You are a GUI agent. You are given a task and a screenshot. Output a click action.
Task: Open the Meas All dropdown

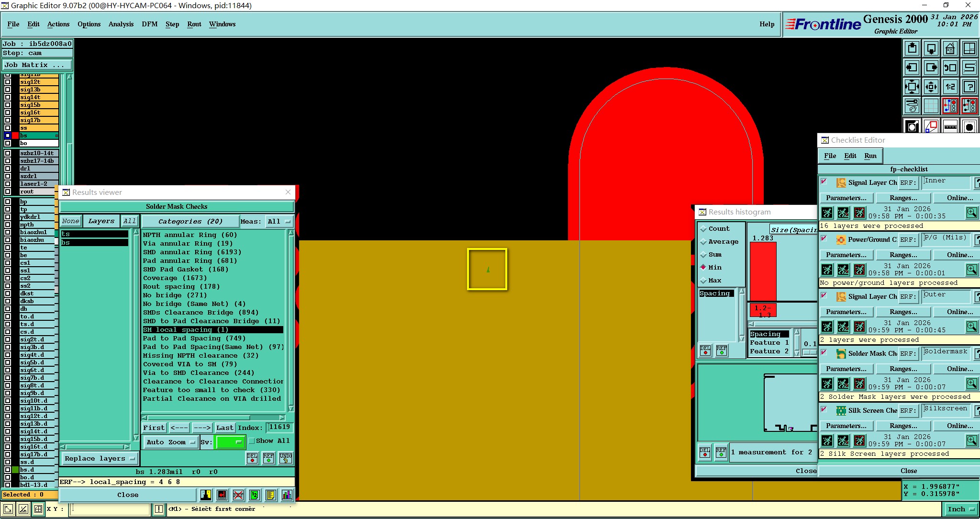point(279,221)
